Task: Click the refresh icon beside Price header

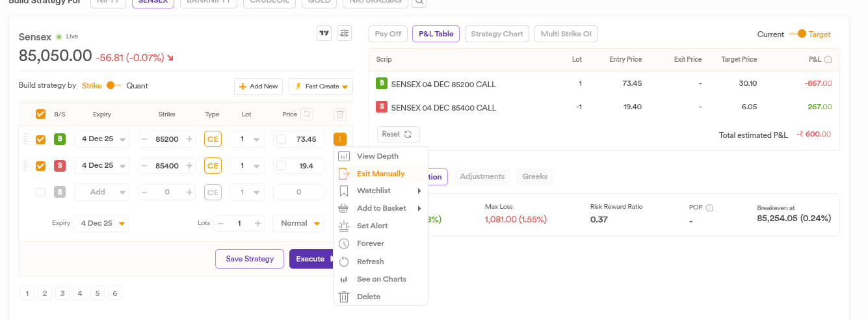Action: click(x=308, y=114)
